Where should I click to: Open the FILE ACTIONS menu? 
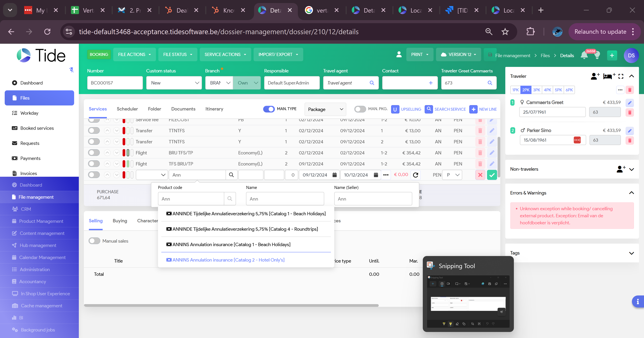pyautogui.click(x=134, y=54)
